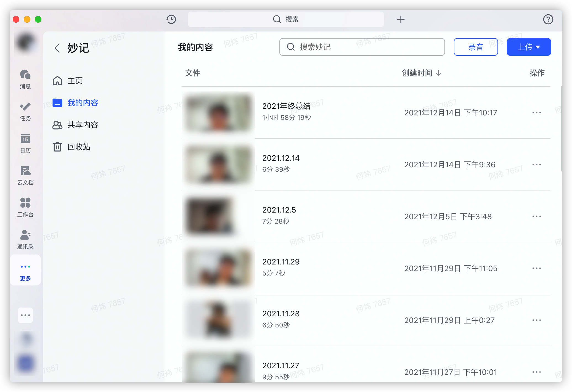Click date 2021年11月27日 下午10:01
Screen dimensions: 572x392
[451, 372]
